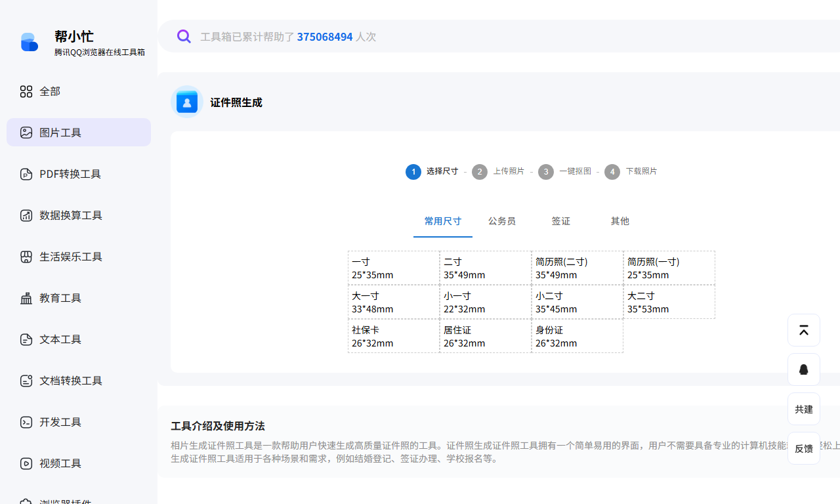Image resolution: width=840 pixels, height=504 pixels.
Task: Open the 文档转换工具 category
Action: click(x=79, y=381)
